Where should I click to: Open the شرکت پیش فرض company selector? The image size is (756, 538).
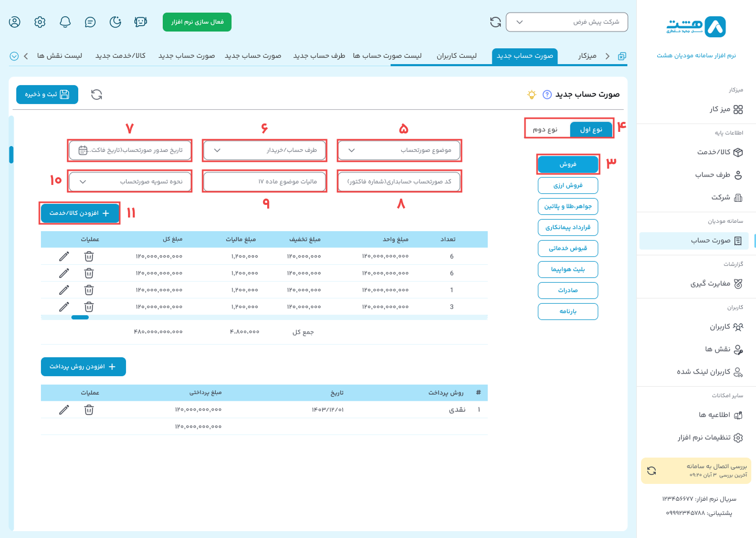pos(566,22)
